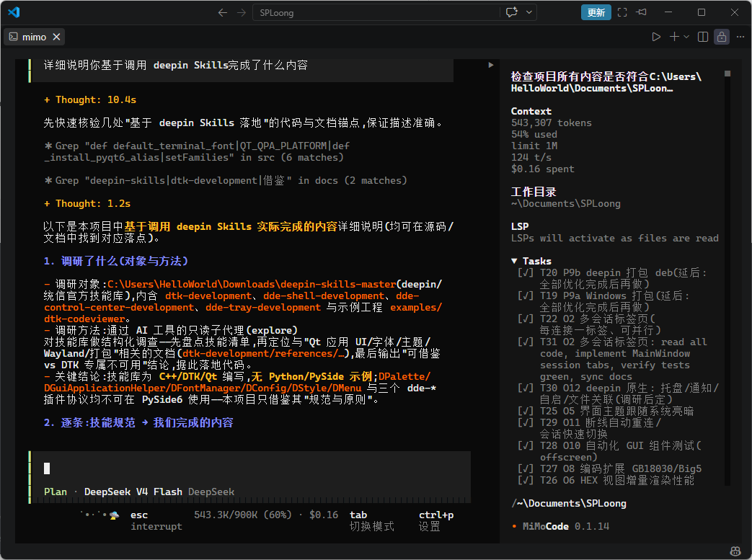Click the spinner animation icon in status line
This screenshot has width=752, height=560.
[99, 515]
